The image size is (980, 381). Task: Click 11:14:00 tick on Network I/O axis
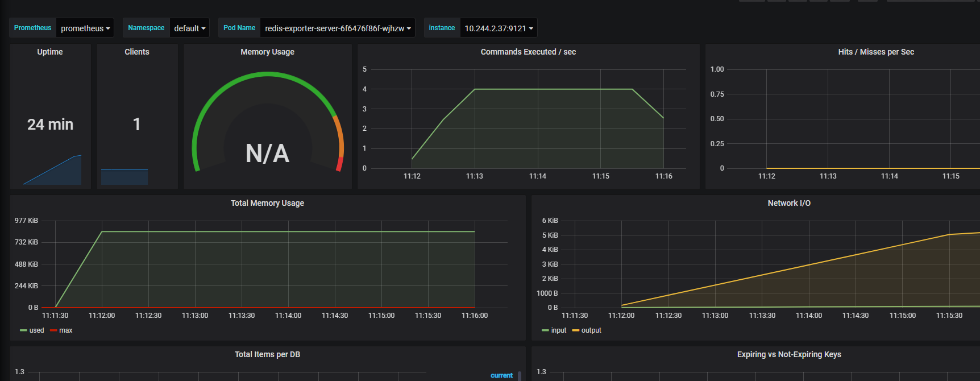point(809,316)
